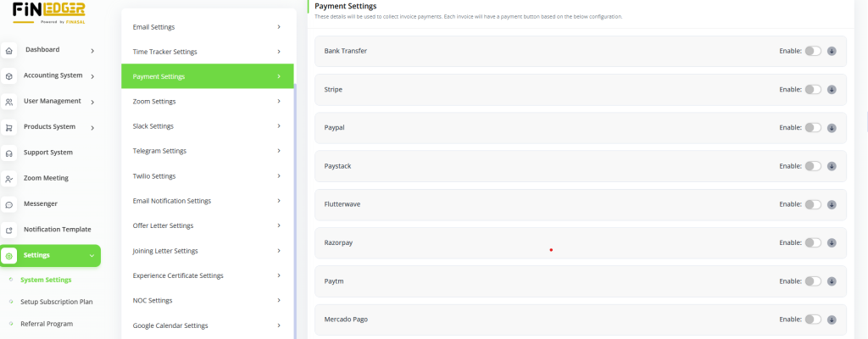The height and width of the screenshot is (339, 868).
Task: Click the FinEdger logo
Action: pyautogui.click(x=48, y=12)
